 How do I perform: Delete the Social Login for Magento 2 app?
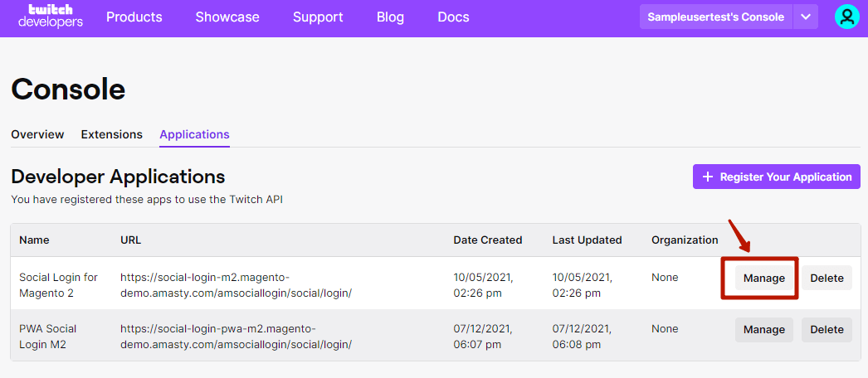tap(827, 278)
